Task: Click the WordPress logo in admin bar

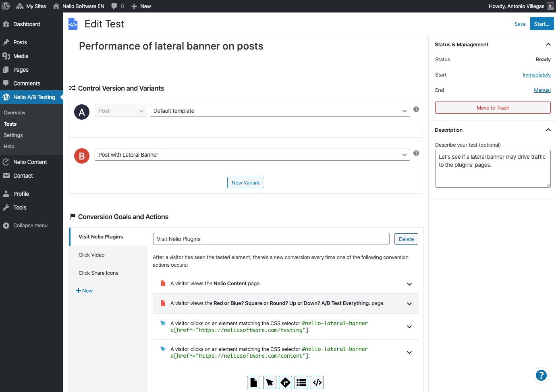Action: click(x=6, y=6)
